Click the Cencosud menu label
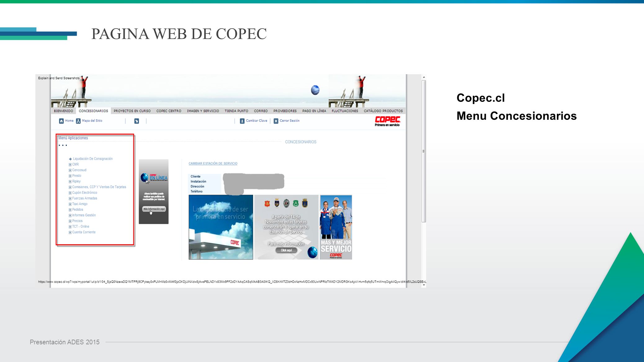644x362 pixels. (79, 170)
